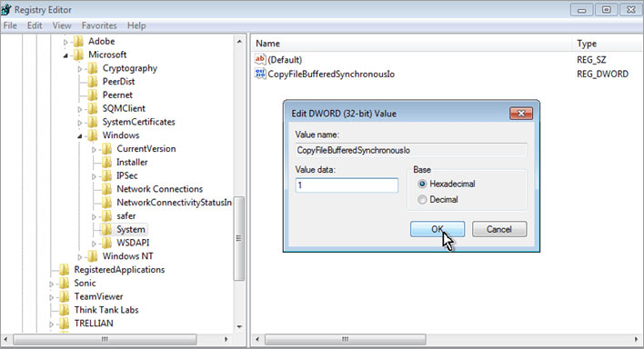Click the Registry Editor title bar icon
The width and height of the screenshot is (644, 349).
pos(6,9)
